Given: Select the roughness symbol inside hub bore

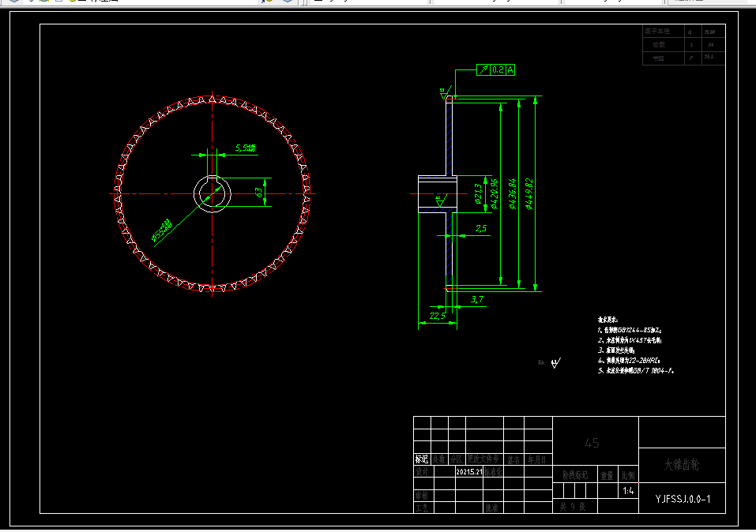Looking at the screenshot, I should coord(441,201).
